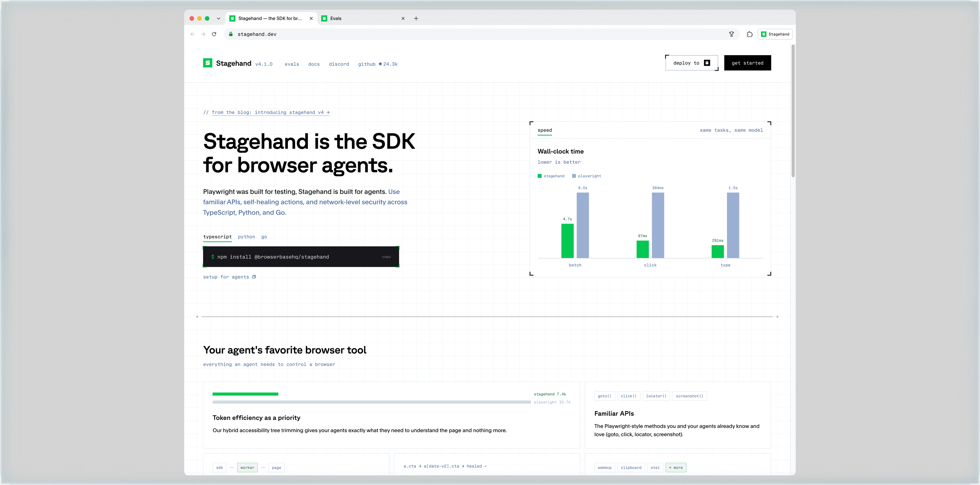Click the address bar showing stagehand.dev
Viewport: 980px width, 485px height.
[481, 34]
